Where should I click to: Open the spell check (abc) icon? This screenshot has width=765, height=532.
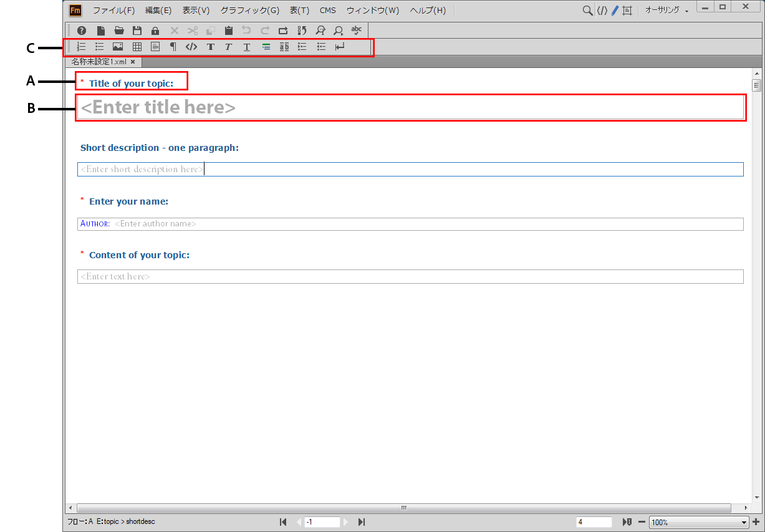pos(356,30)
